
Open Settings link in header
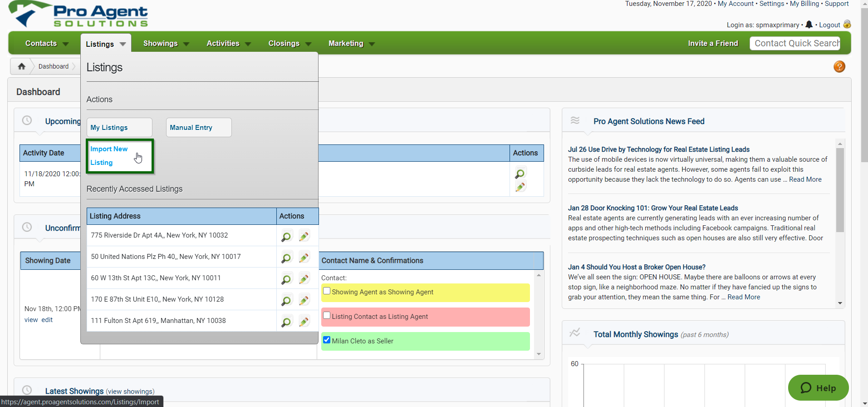[x=771, y=4]
